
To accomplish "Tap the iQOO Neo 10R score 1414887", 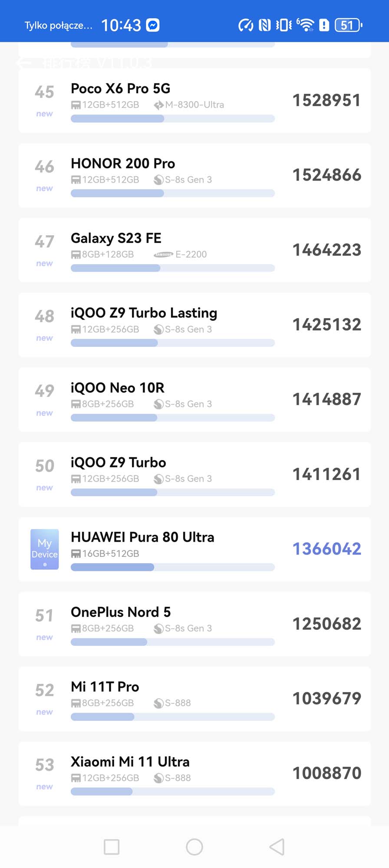I will tap(326, 399).
